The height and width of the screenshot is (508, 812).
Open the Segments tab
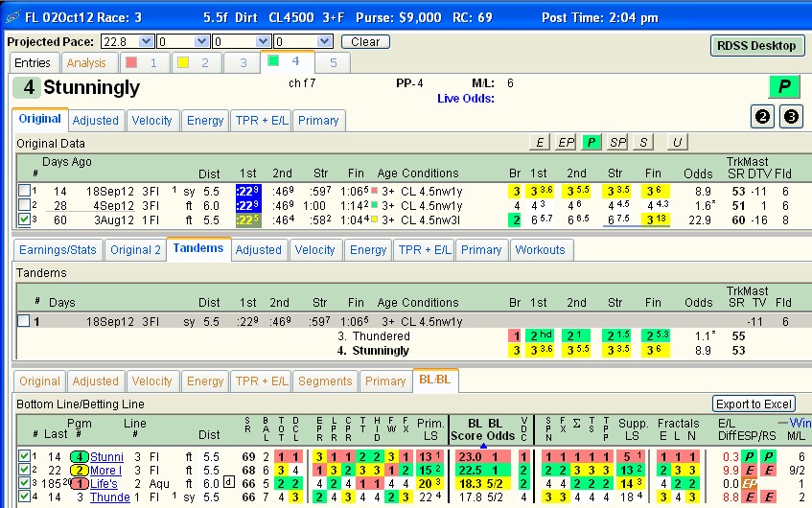point(325,381)
